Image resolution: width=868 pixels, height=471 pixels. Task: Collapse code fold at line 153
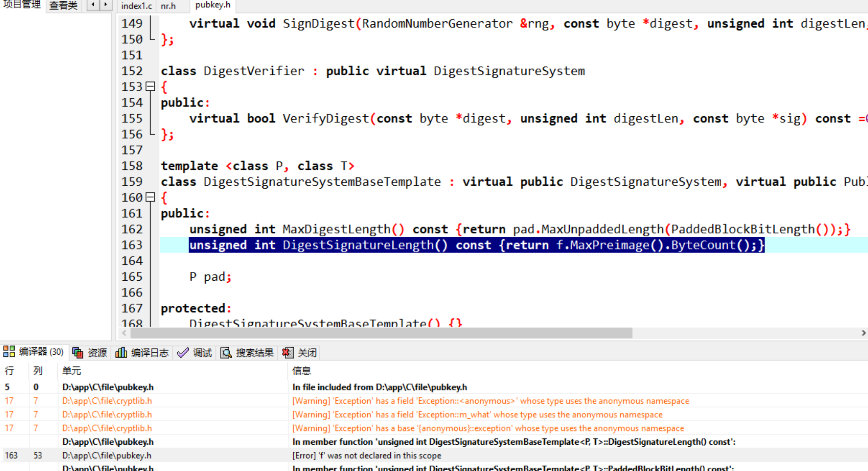pyautogui.click(x=150, y=87)
